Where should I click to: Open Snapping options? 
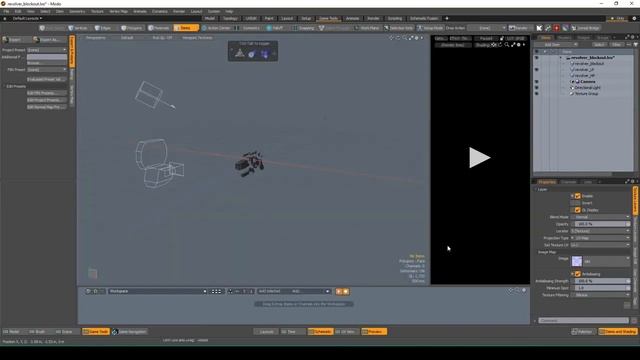pos(304,28)
